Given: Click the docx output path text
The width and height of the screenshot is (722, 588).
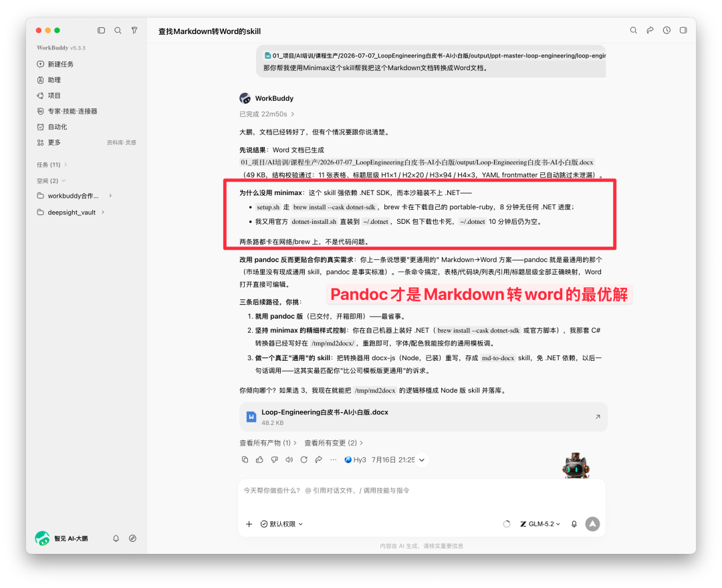Looking at the screenshot, I should pyautogui.click(x=417, y=162).
